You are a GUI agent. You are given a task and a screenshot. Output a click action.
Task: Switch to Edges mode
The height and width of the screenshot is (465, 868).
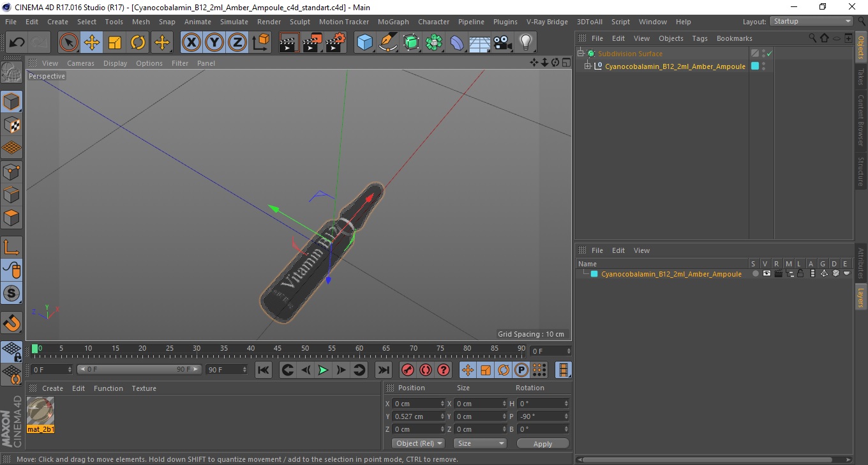coord(11,194)
